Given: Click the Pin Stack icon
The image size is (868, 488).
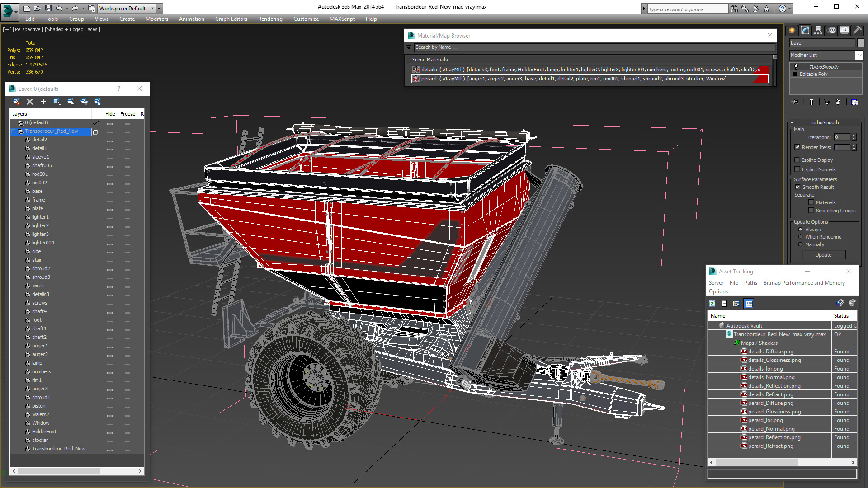Looking at the screenshot, I should coord(796,102).
